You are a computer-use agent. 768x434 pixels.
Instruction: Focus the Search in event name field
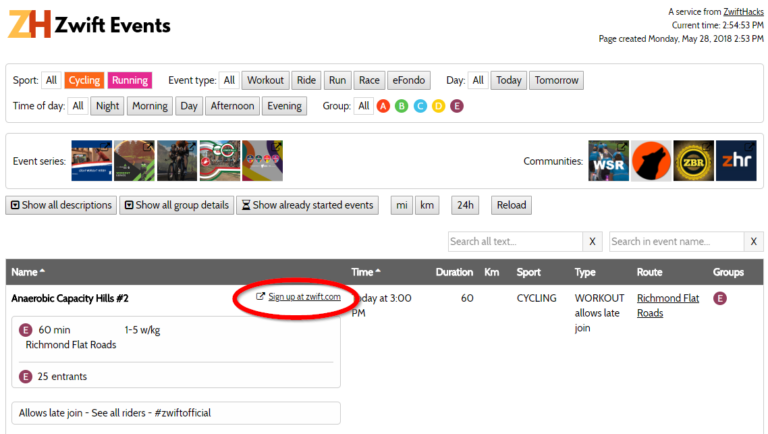pyautogui.click(x=676, y=241)
